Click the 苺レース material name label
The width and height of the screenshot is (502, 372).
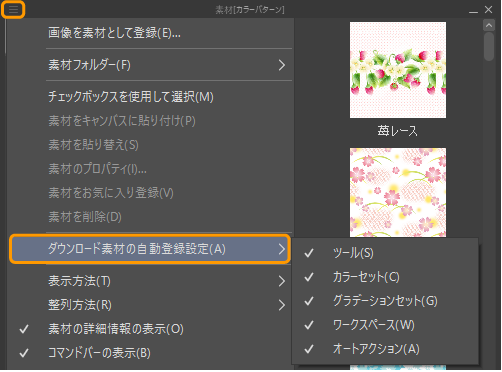point(397,131)
